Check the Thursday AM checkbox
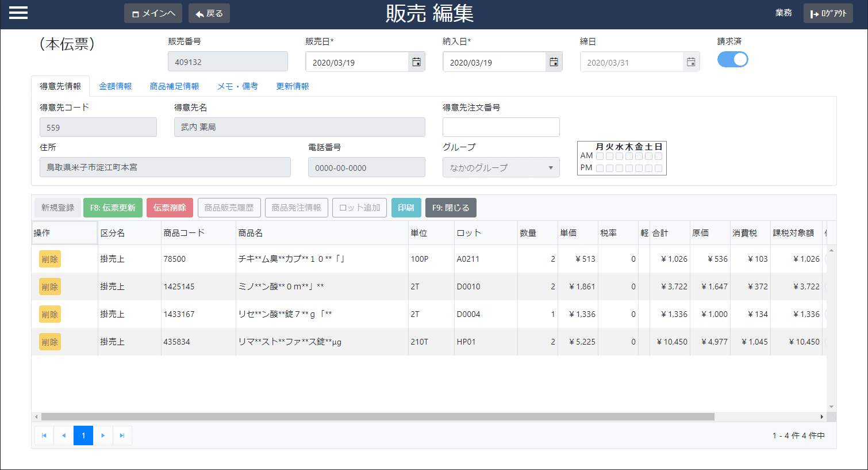The height and width of the screenshot is (470, 868). point(629,156)
